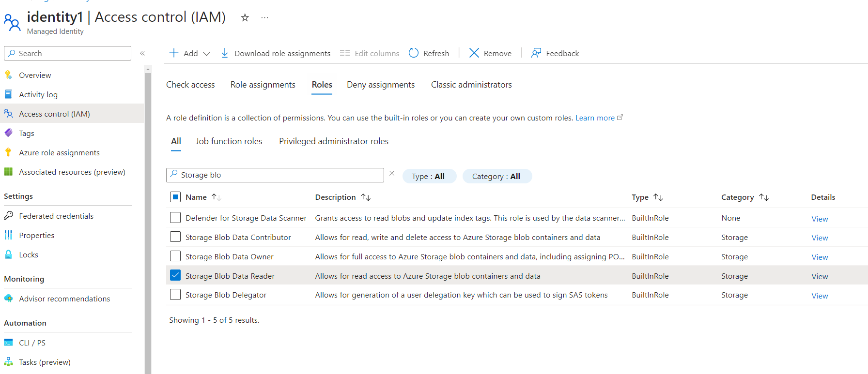Click the Advisor recommendations cloud icon

tap(9, 299)
